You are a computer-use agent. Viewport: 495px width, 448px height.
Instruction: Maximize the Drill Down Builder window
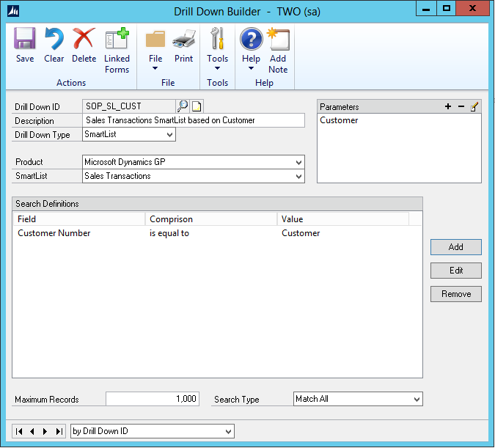click(446, 9)
